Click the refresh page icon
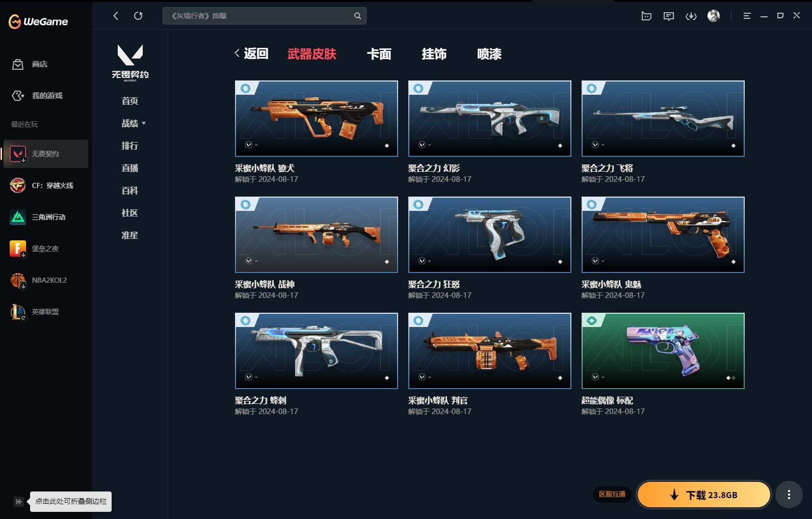Image resolution: width=812 pixels, height=519 pixels. point(138,16)
